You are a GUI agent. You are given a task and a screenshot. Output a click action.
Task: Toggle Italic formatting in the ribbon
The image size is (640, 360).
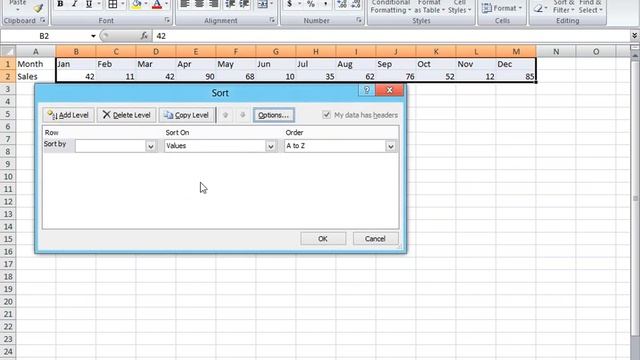point(74,4)
